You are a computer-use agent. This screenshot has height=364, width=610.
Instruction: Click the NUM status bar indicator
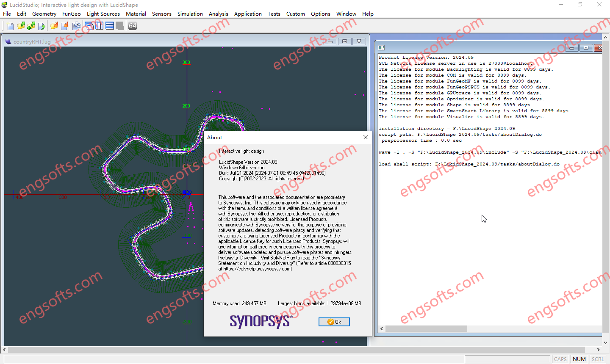coord(579,359)
